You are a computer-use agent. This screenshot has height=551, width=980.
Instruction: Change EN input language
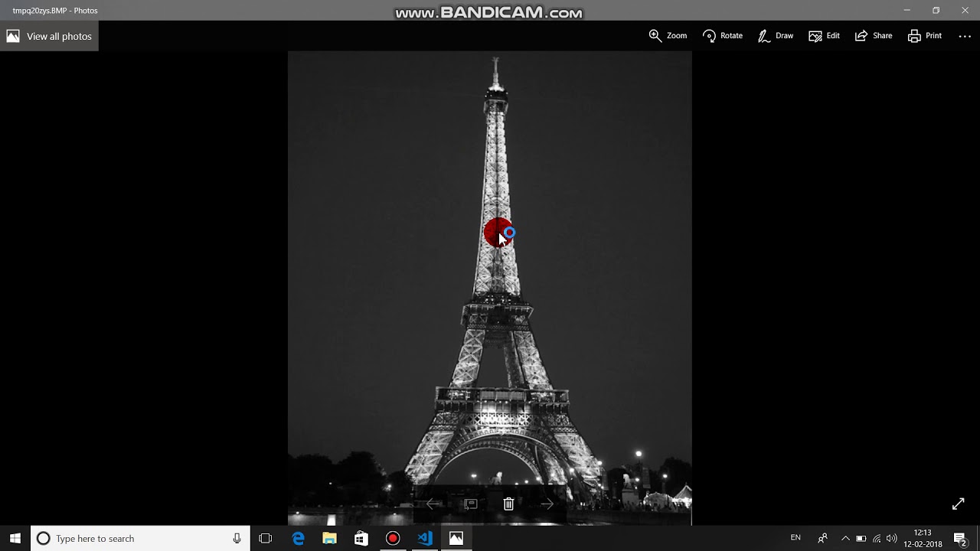tap(795, 538)
